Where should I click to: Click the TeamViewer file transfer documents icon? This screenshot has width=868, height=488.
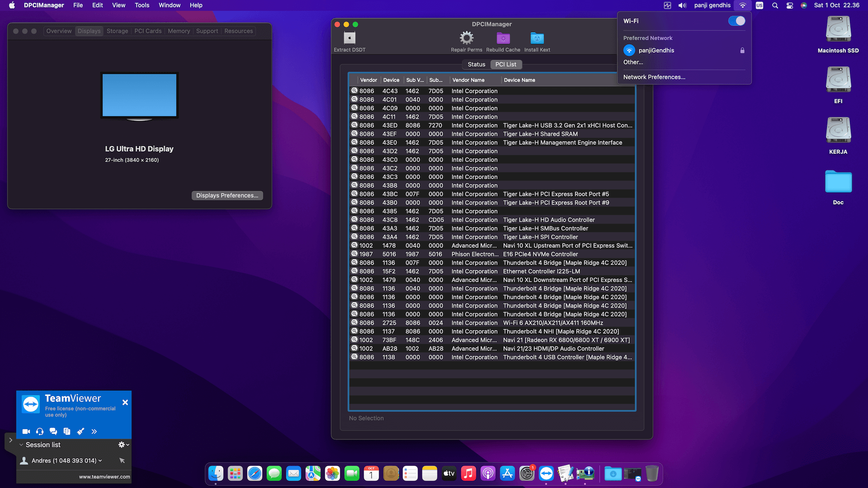[67, 432]
